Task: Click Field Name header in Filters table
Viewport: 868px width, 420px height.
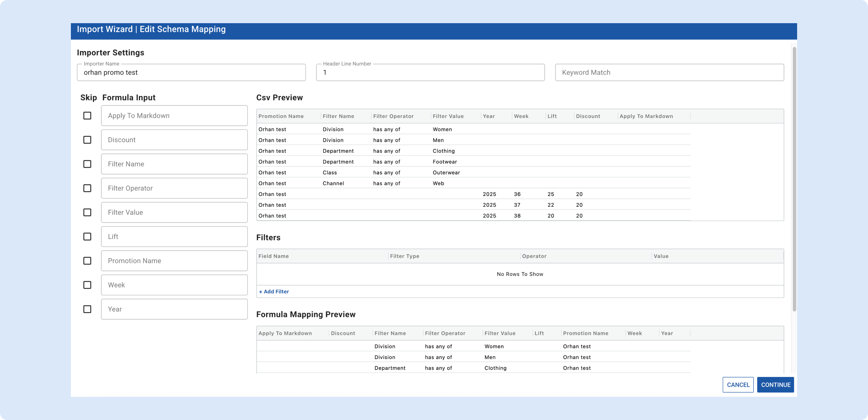Action: point(273,256)
